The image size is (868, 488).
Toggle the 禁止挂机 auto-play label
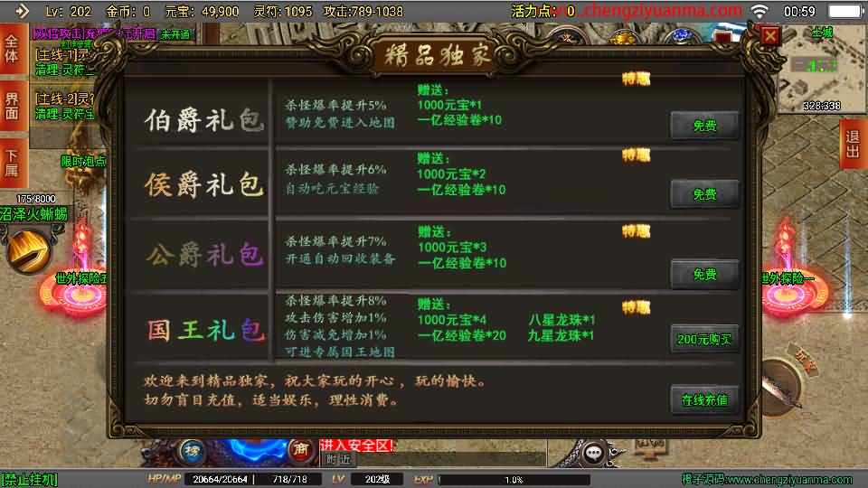click(x=29, y=479)
